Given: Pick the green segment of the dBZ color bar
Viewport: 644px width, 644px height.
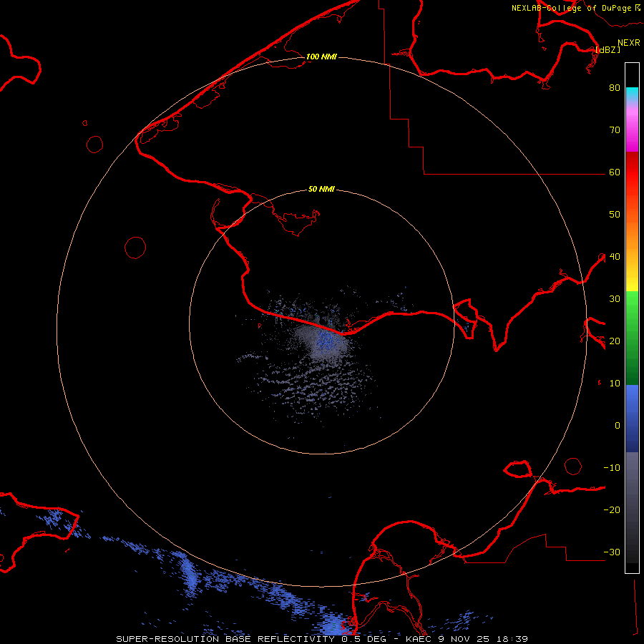Looking at the screenshot, I should (x=632, y=338).
